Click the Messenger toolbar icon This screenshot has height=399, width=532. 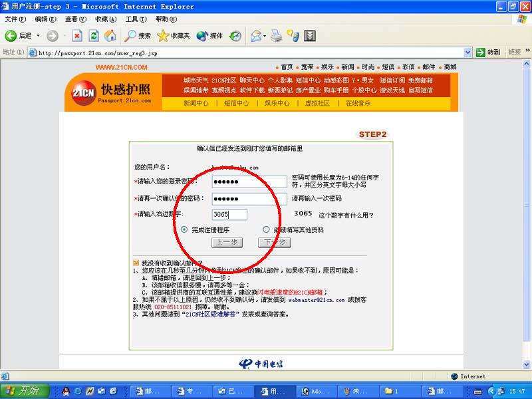(x=293, y=36)
